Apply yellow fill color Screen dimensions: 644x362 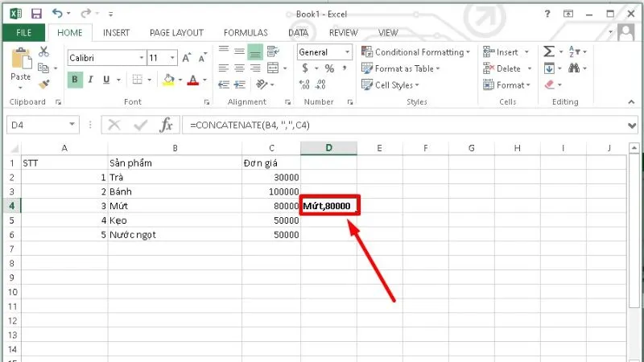click(x=168, y=80)
